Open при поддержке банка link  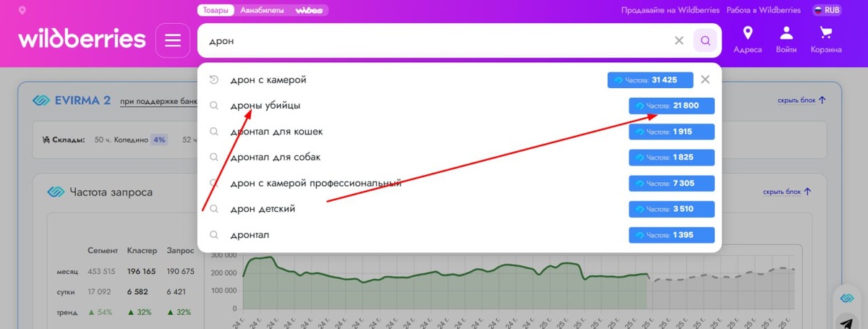158,101
